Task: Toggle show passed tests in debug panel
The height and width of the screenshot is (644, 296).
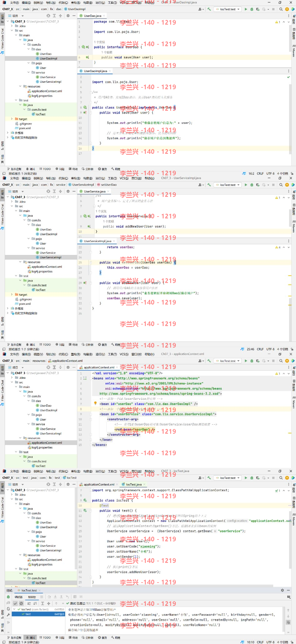Action: [x=15, y=603]
